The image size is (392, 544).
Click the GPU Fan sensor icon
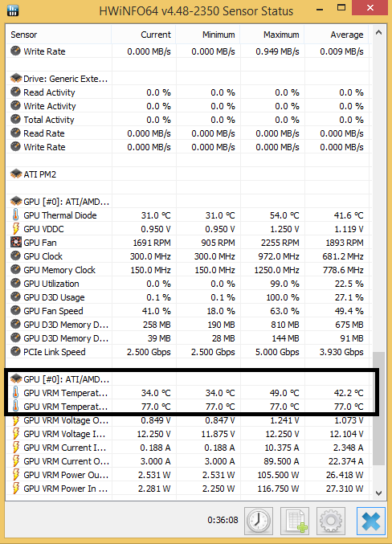click(x=15, y=242)
